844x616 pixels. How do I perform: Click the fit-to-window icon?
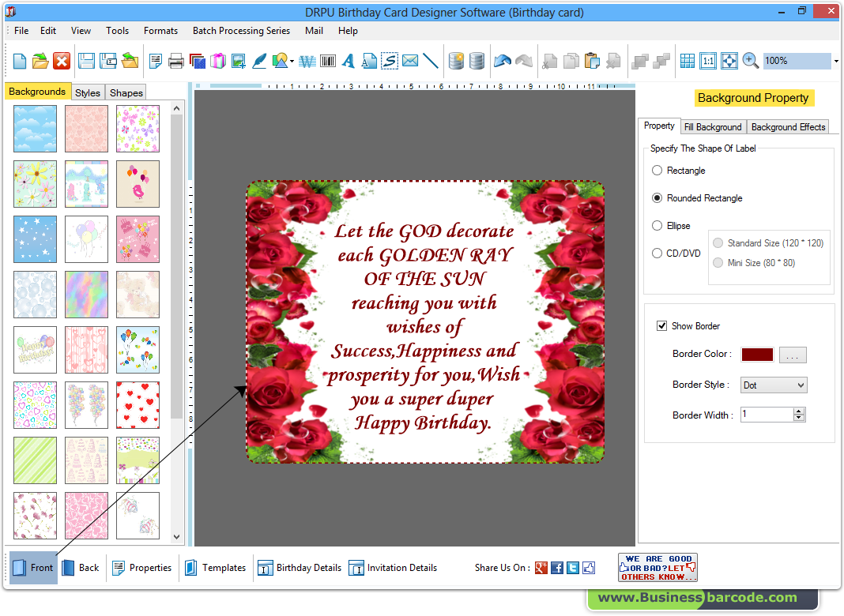[729, 61]
